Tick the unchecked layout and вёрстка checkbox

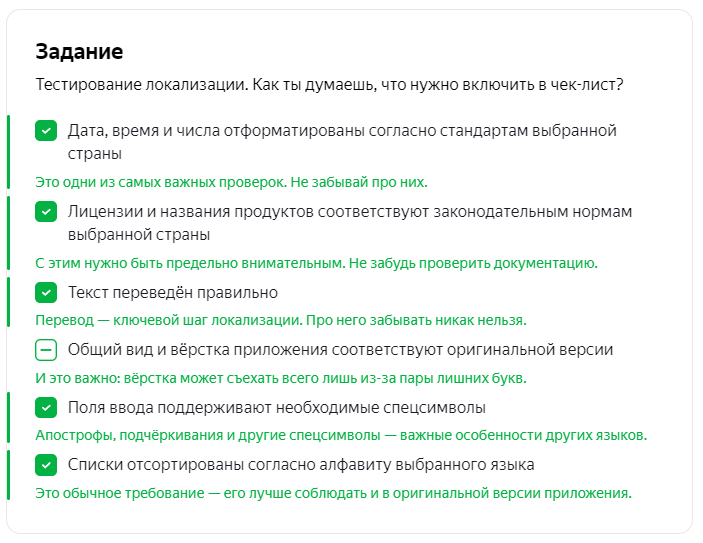point(46,350)
